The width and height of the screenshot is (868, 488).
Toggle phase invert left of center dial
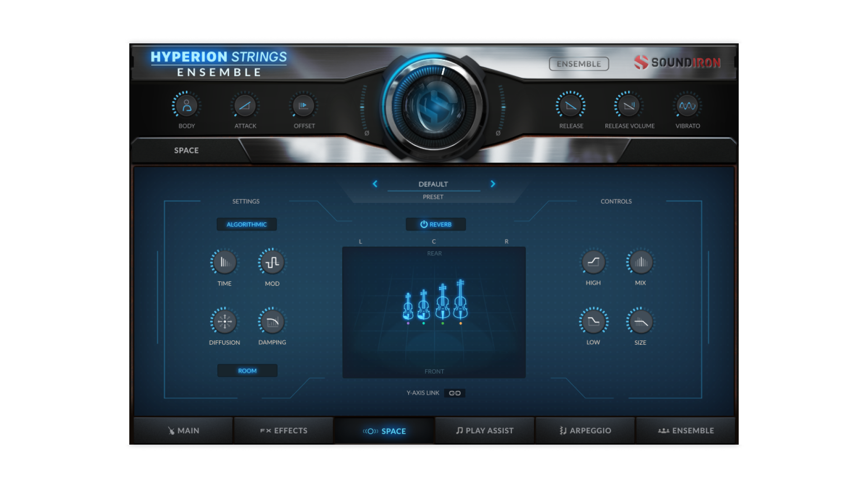click(367, 133)
